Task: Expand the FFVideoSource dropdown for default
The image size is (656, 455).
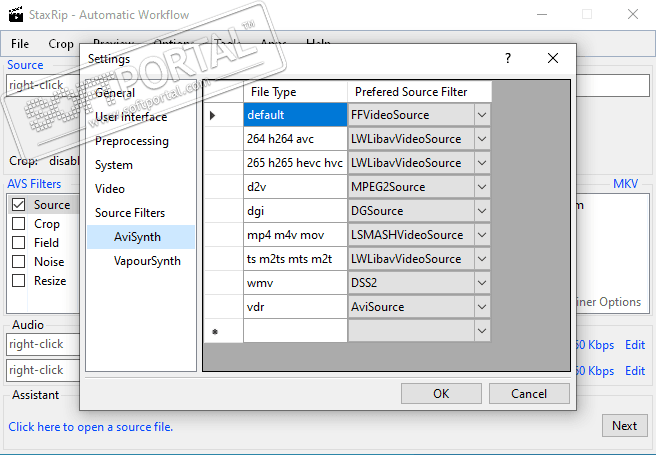Action: [x=482, y=115]
